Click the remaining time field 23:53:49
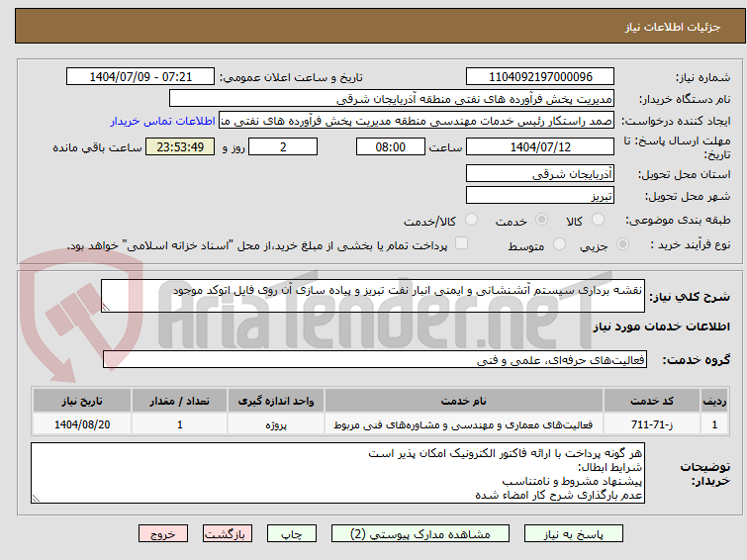This screenshot has height=560, width=747. pyautogui.click(x=180, y=146)
